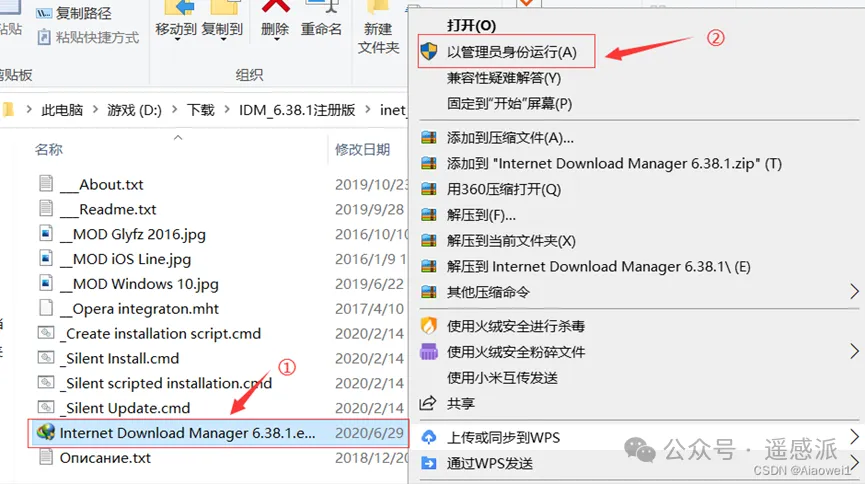Expand the 其他压缩命令 submenu arrow
Viewport: 865px width, 484px height.
(x=854, y=291)
